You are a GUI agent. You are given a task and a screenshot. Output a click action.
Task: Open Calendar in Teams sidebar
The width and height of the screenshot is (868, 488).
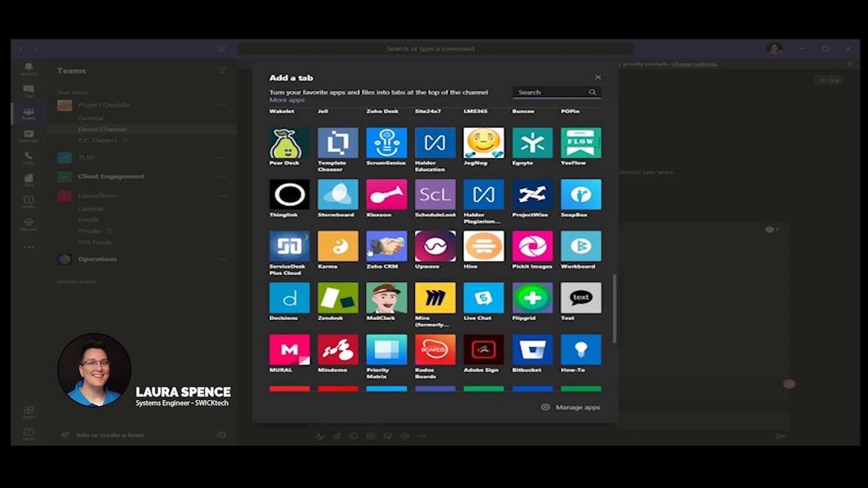28,136
